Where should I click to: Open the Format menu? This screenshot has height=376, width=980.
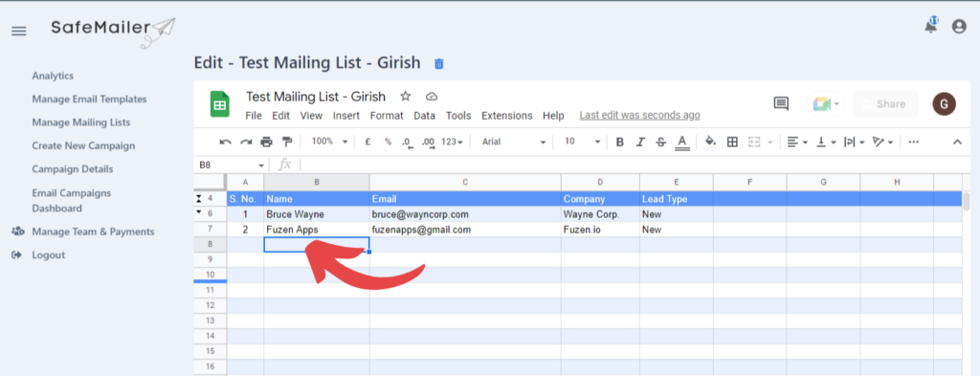coord(387,116)
